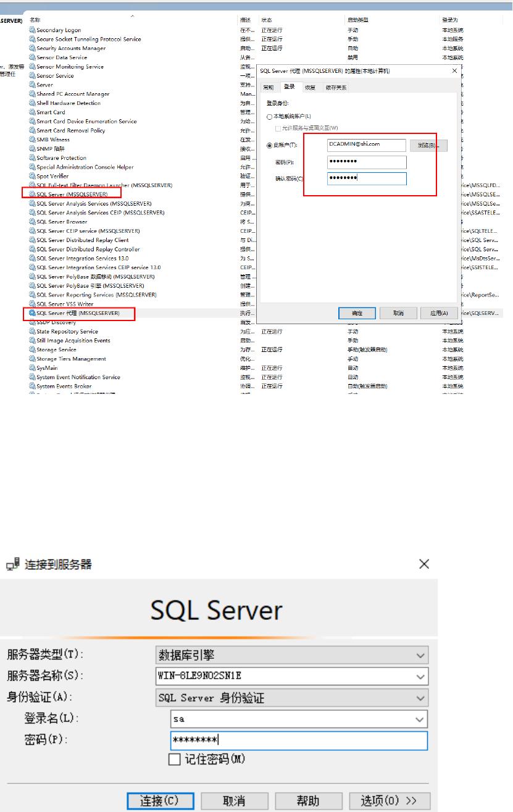This screenshot has height=812, width=513.
Task: Open the 登录名 dropdown containing sa
Action: pos(299,719)
